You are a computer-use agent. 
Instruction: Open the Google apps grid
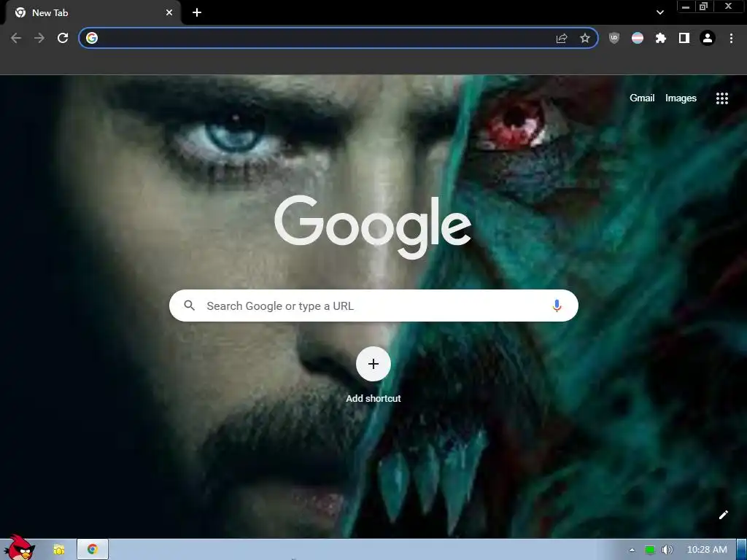[x=721, y=98]
